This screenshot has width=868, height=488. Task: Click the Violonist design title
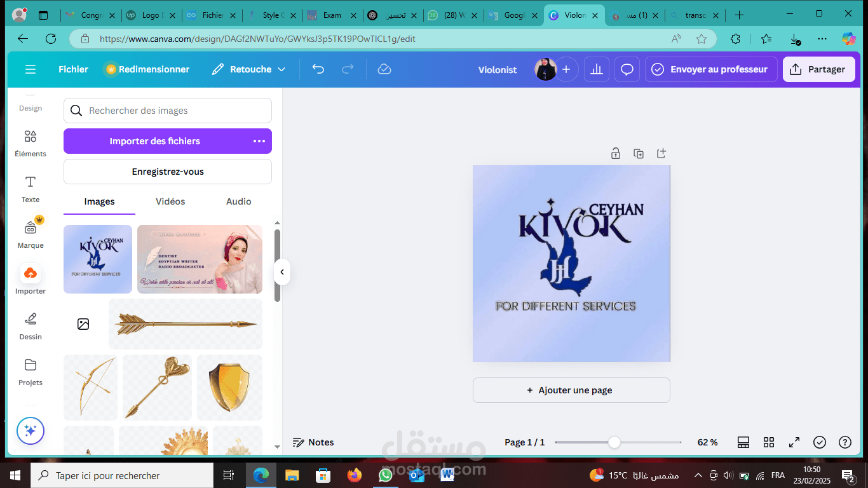click(498, 70)
